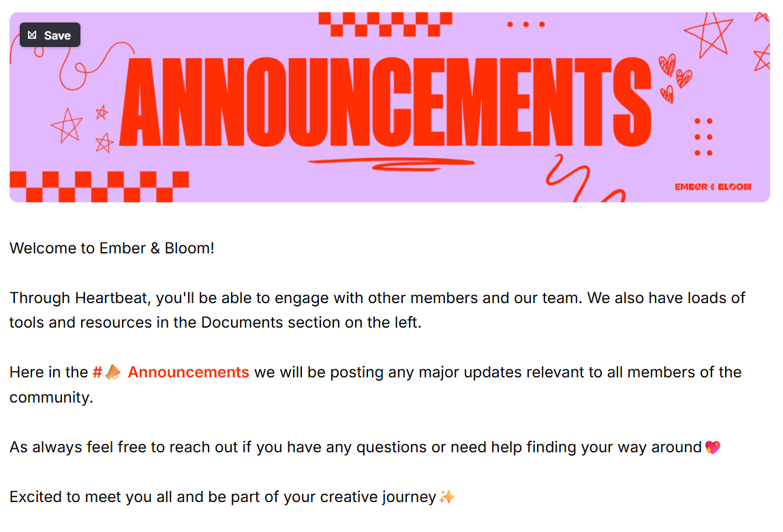
Task: Click the brush-stroke underline beneath ANNOUNCEMENTS
Action: pos(390,162)
